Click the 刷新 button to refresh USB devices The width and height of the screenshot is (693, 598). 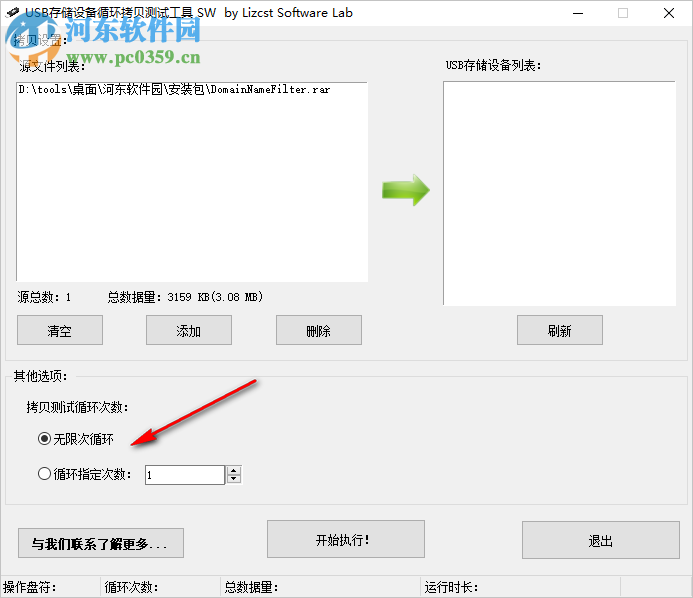point(560,330)
